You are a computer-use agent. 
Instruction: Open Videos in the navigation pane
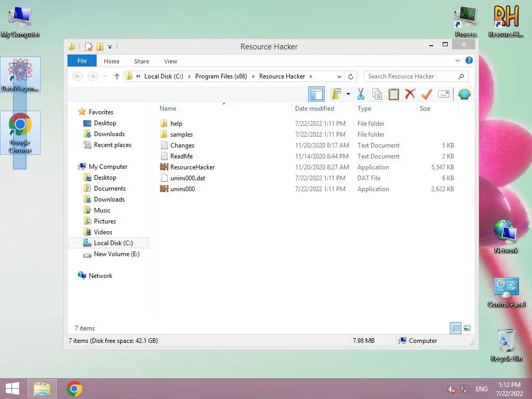[103, 232]
